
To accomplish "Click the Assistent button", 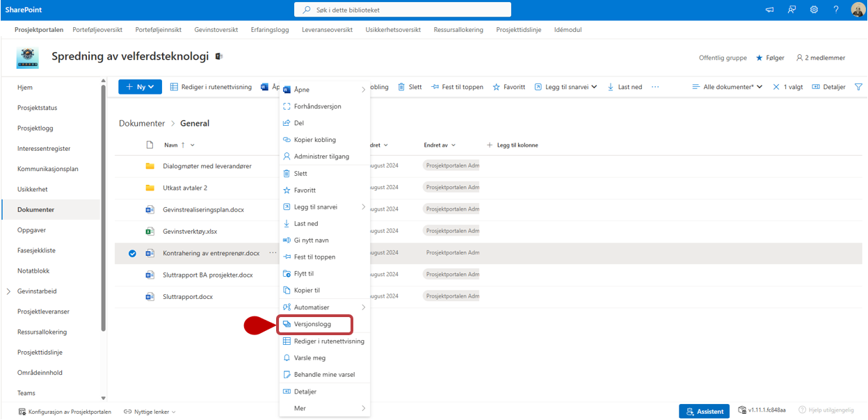I will click(x=704, y=411).
